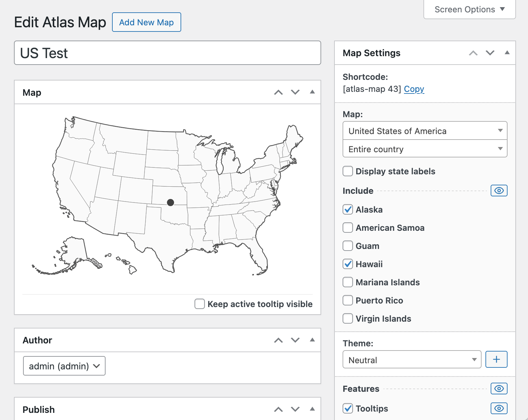Copy the atlas-map shortcode

click(414, 89)
